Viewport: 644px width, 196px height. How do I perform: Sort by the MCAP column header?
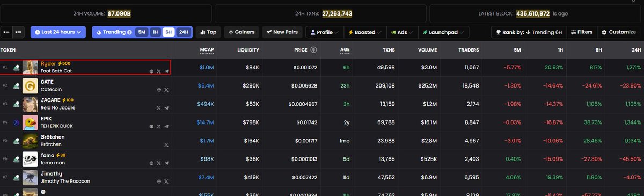coord(207,49)
